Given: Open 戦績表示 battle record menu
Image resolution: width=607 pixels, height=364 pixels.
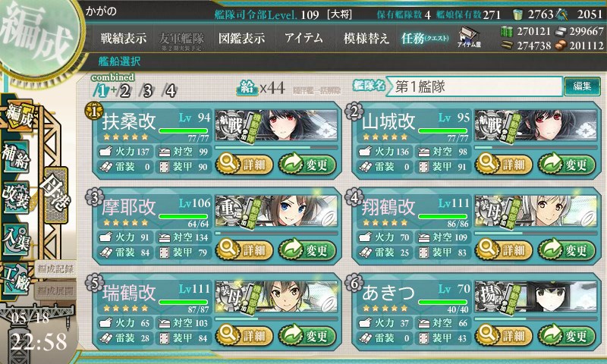Looking at the screenshot, I should 124,38.
